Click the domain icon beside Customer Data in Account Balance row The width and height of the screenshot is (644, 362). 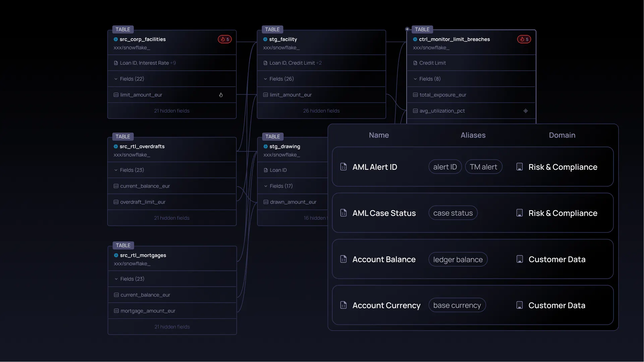point(520,259)
